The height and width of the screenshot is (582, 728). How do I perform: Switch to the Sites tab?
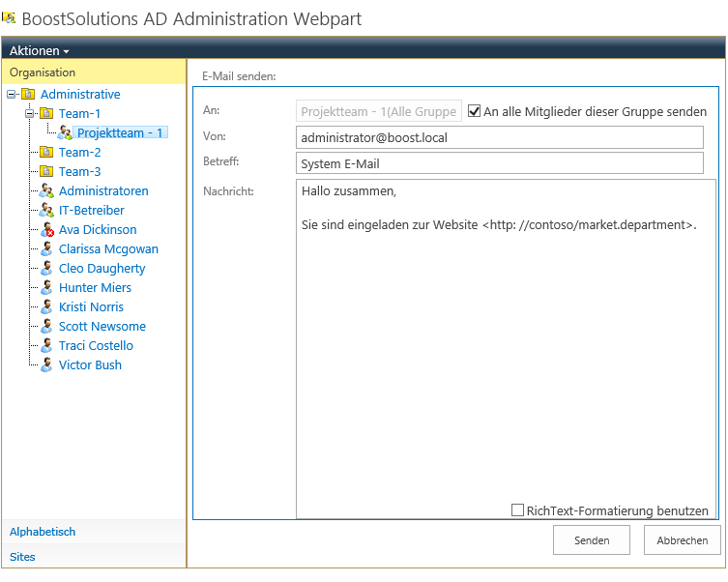click(22, 557)
